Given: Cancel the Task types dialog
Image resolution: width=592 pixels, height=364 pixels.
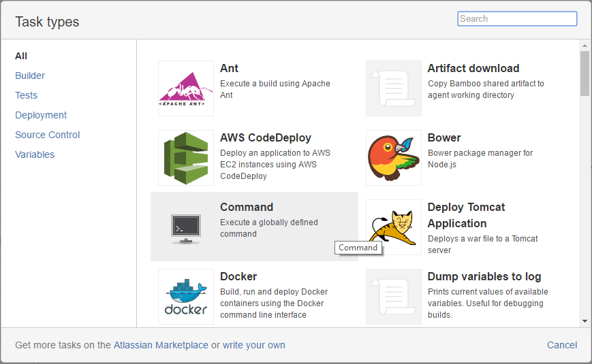Looking at the screenshot, I should (562, 345).
